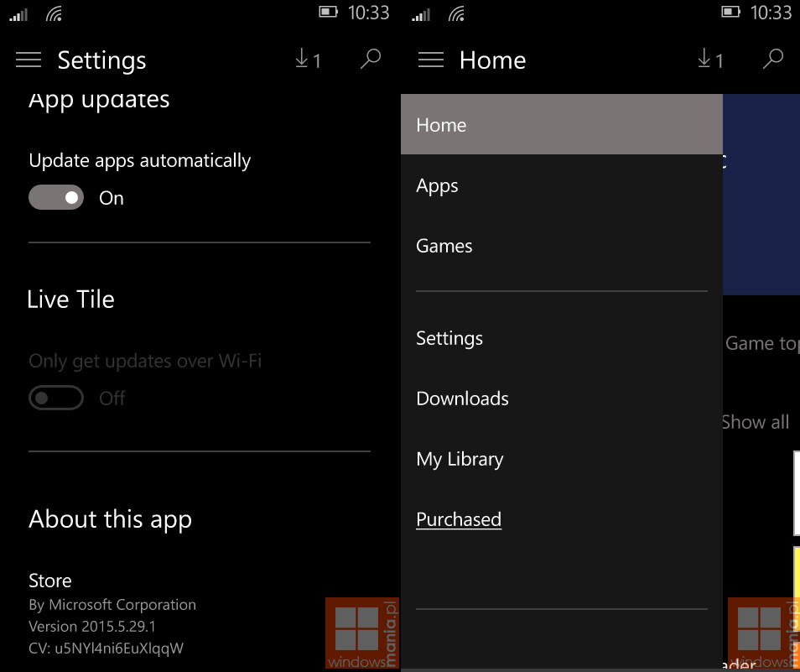Open downloads indicator on Home screen
This screenshot has height=672, width=800.
coord(710,60)
